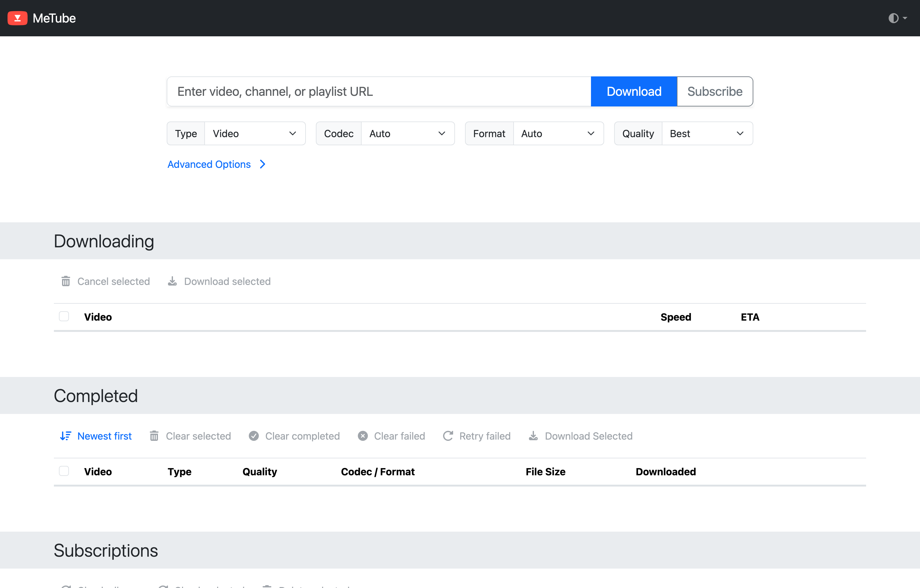Click Clear completed button
The image size is (920, 588).
[x=294, y=436]
